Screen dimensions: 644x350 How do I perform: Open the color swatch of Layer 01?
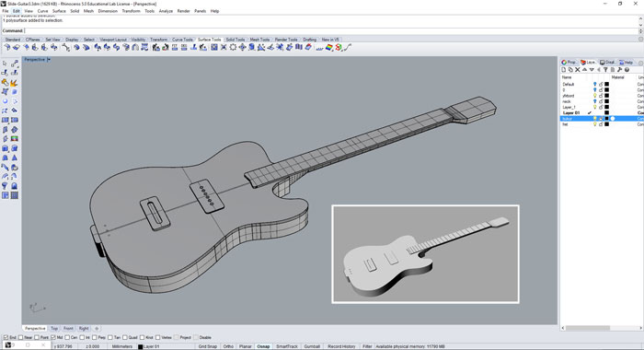tap(606, 112)
